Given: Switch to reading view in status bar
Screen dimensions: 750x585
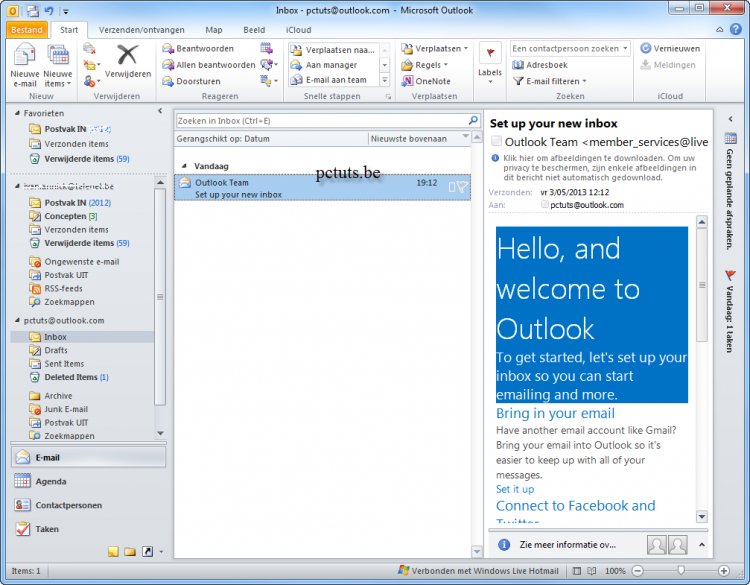Looking at the screenshot, I should 592,571.
